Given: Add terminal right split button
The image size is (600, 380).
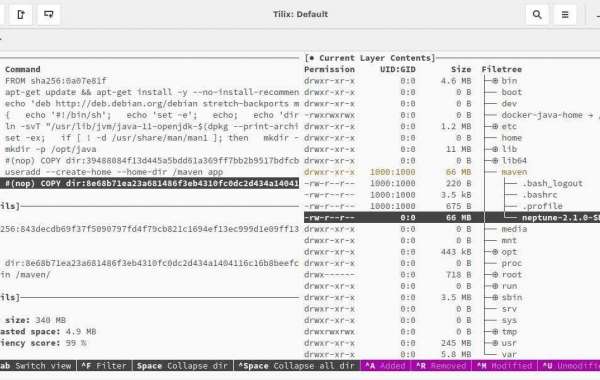Looking at the screenshot, I should click(21, 15).
